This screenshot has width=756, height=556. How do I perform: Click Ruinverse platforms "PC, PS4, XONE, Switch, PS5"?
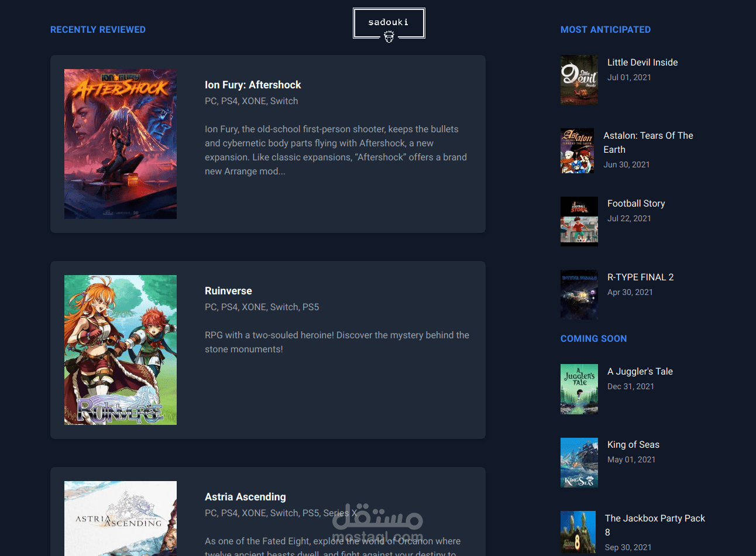point(262,307)
